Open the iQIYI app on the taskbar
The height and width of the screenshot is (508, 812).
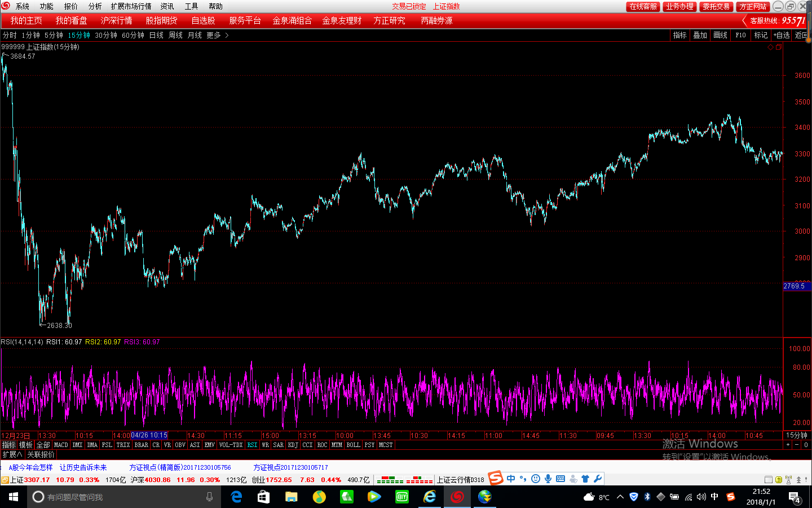tap(402, 497)
